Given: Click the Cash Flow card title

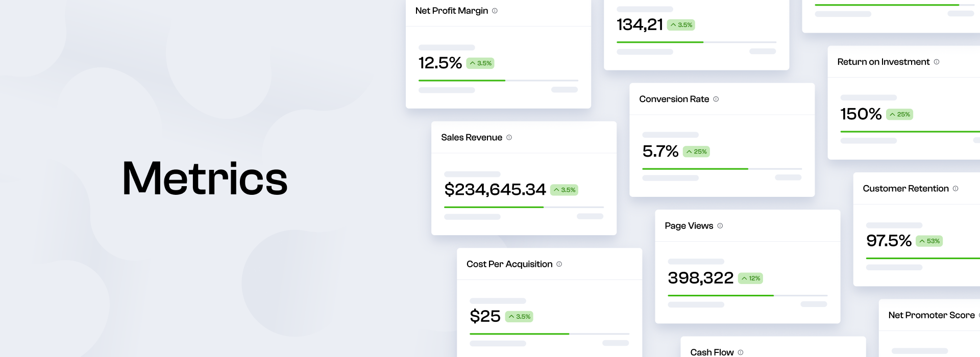Looking at the screenshot, I should (x=712, y=352).
